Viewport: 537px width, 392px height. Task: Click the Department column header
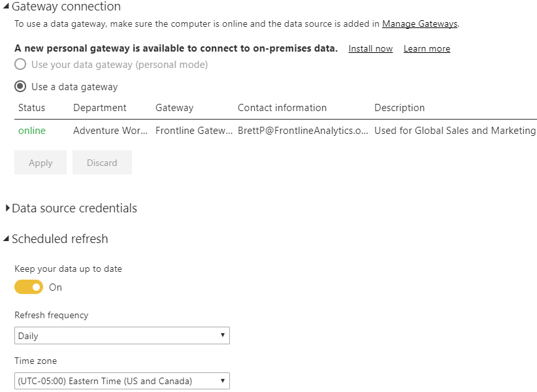tap(100, 108)
